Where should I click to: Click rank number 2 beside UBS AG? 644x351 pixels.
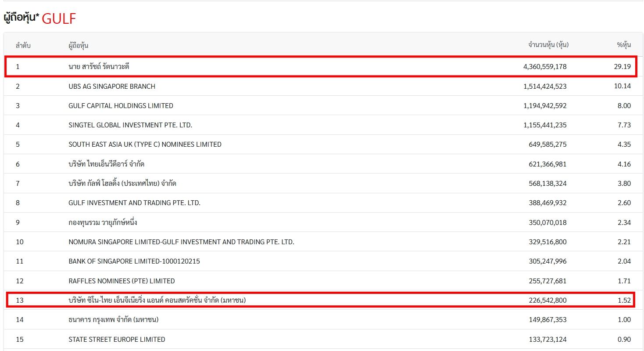click(18, 86)
